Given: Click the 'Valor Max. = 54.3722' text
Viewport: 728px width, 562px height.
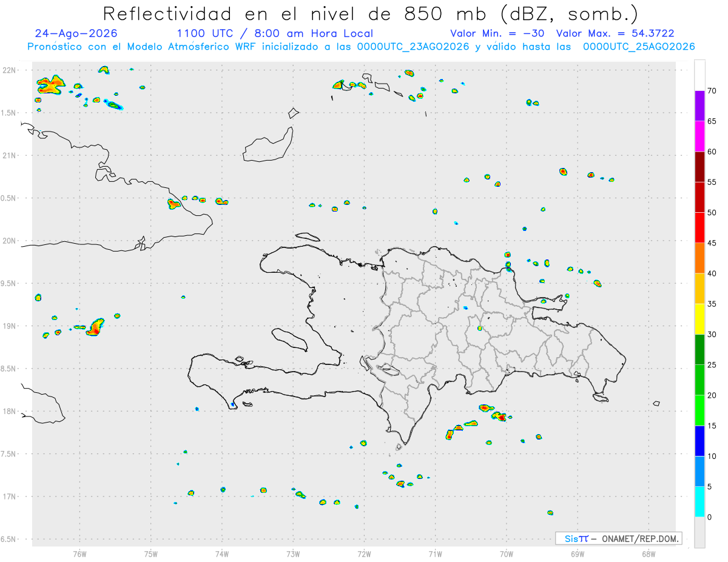Looking at the screenshot, I should tap(615, 33).
